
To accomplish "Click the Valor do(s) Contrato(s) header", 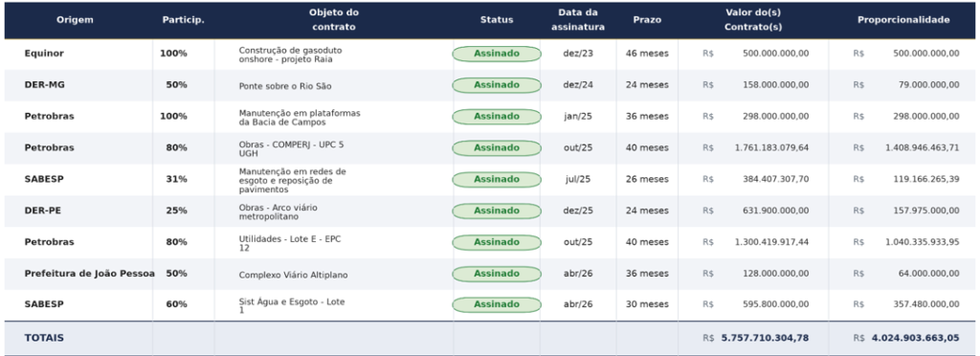I will pyautogui.click(x=753, y=20).
